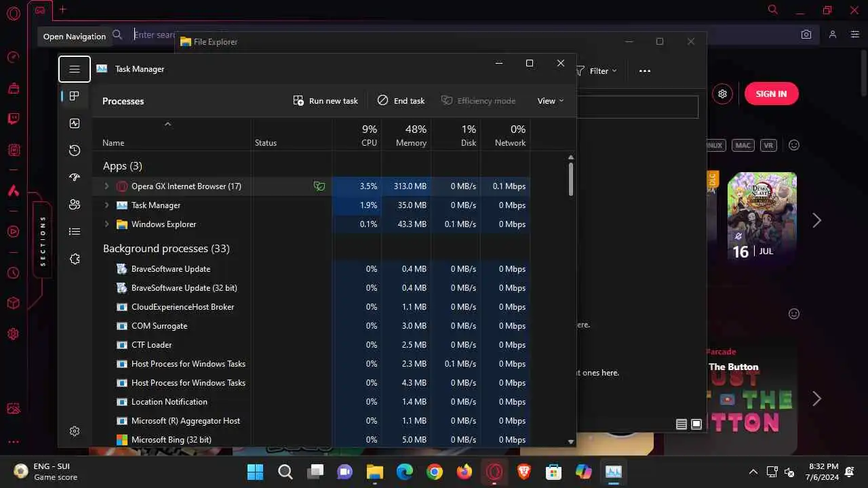Open Brave browser from taskbar
Viewport: 868px width, 488px height.
click(x=524, y=472)
